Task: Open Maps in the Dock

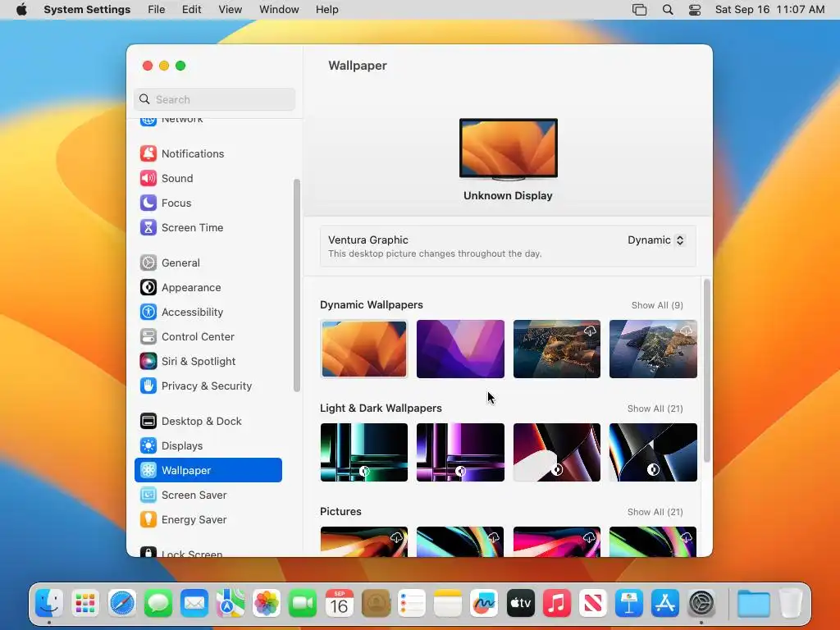Action: click(x=231, y=603)
